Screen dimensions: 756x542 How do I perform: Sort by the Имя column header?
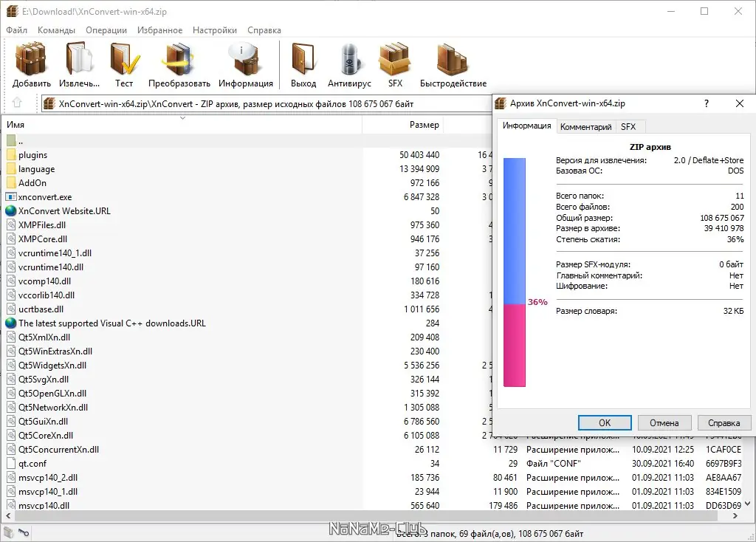click(x=182, y=124)
